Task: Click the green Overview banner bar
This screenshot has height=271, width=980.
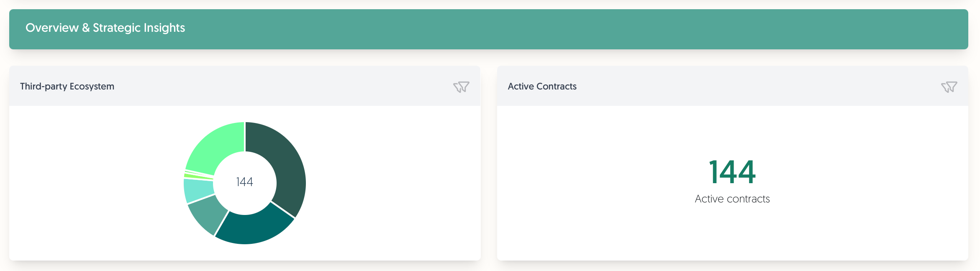Action: tap(488, 29)
